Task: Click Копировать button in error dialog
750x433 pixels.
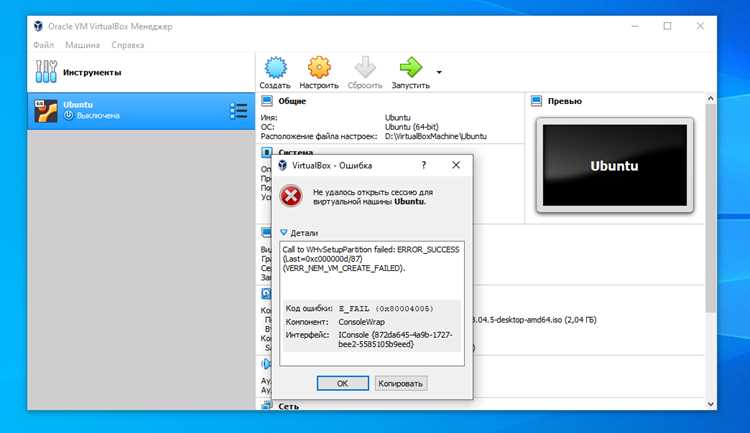Action: [x=401, y=383]
